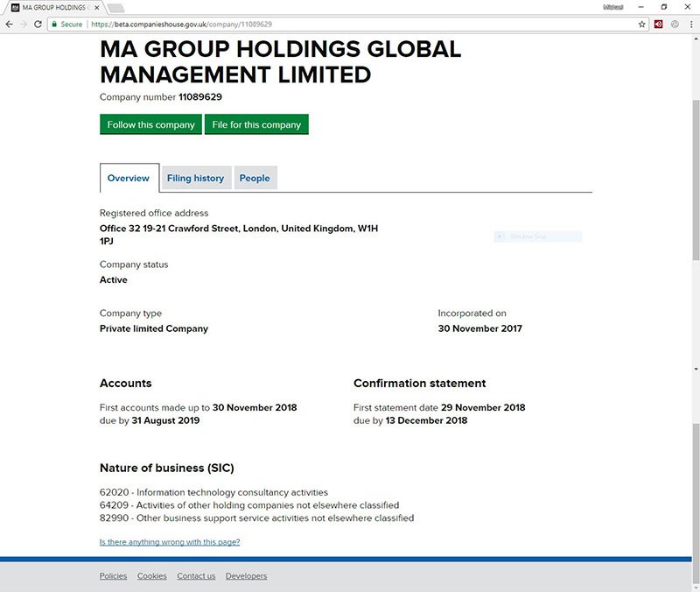Open the Developers footer link

[x=247, y=576]
